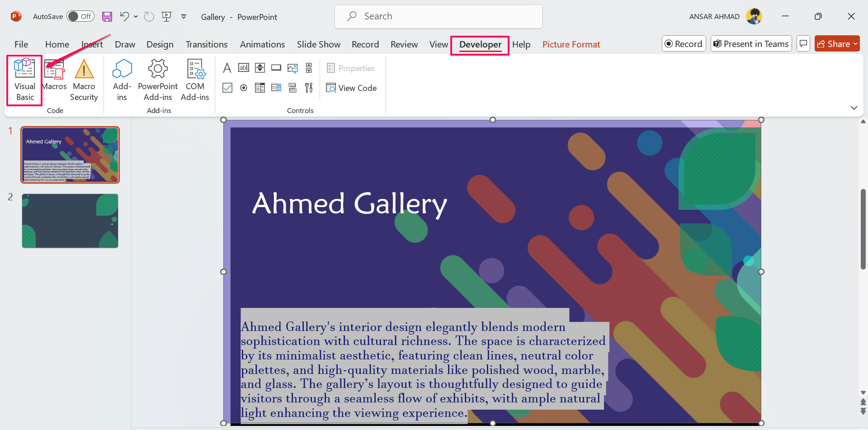Open COM Add-ins dialog
The width and height of the screenshot is (868, 430).
pos(195,80)
